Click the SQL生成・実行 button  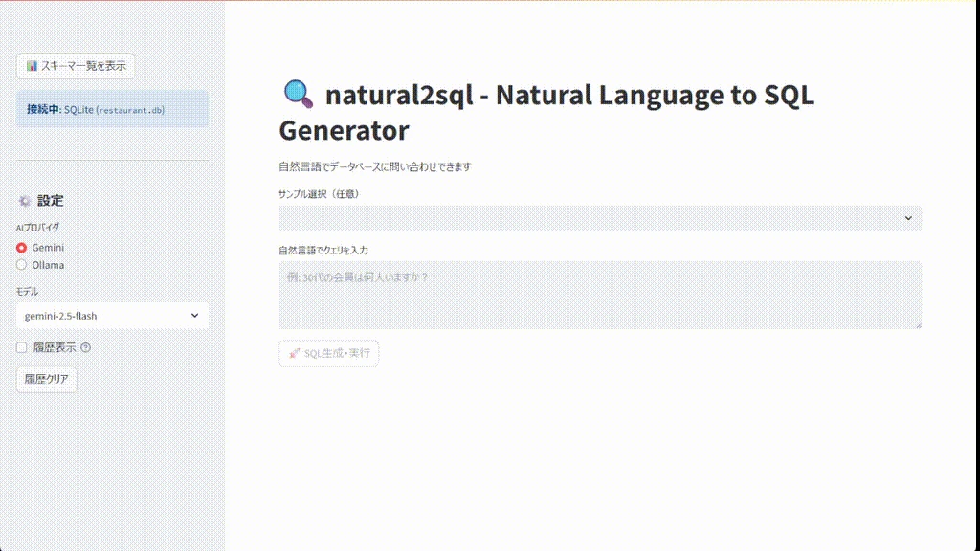point(329,354)
